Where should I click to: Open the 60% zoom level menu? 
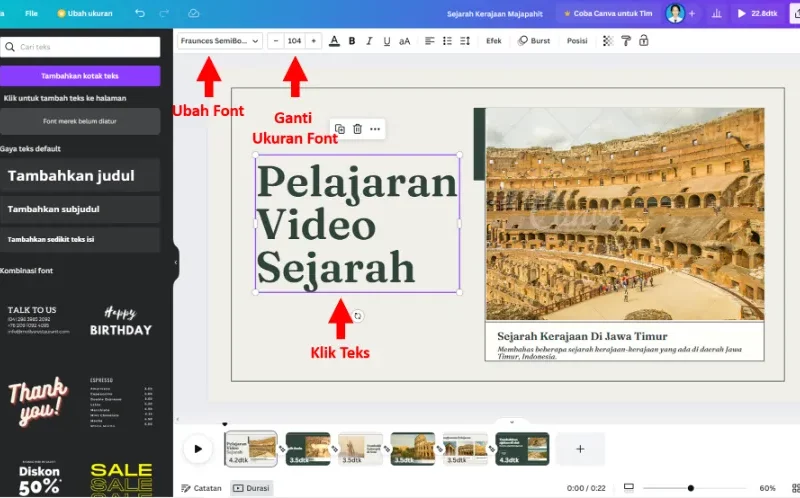[767, 488]
